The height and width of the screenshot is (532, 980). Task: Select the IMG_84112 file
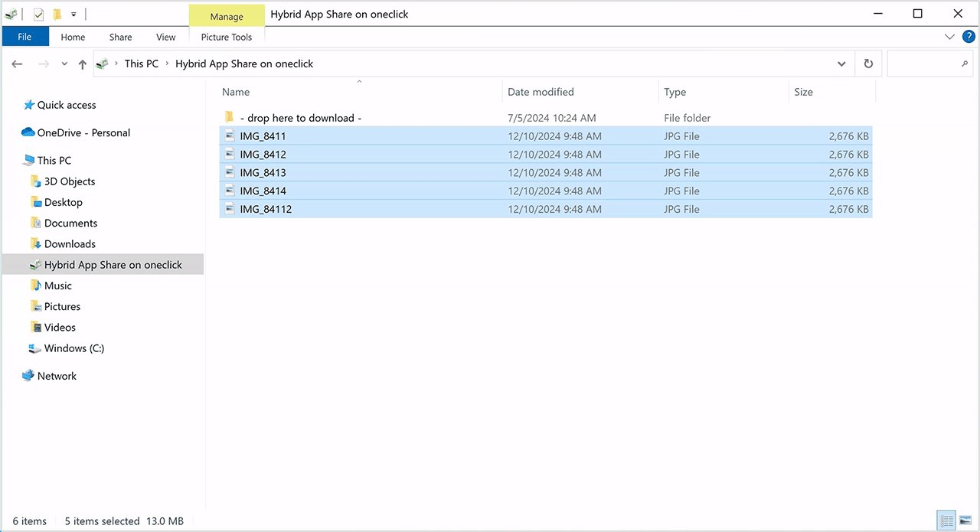266,209
